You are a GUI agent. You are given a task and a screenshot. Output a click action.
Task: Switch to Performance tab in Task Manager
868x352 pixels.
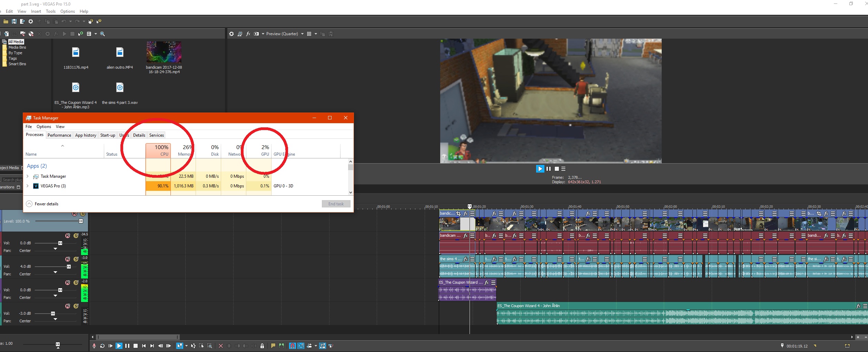click(59, 135)
